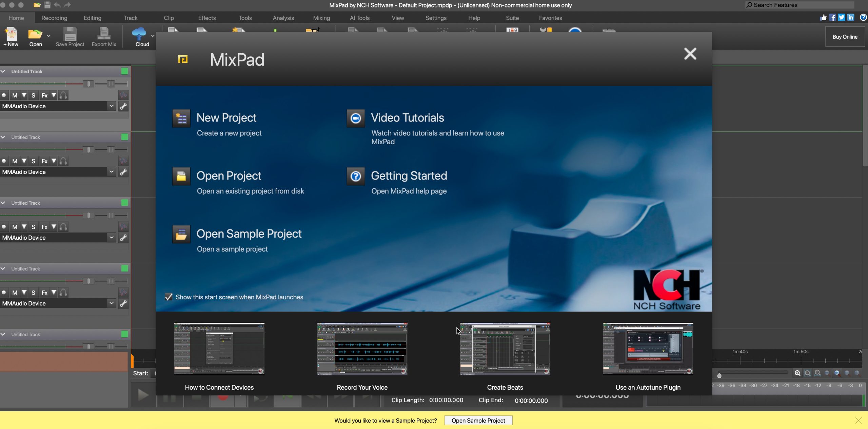Collapse the third Untitled Track chevron

pyautogui.click(x=3, y=203)
